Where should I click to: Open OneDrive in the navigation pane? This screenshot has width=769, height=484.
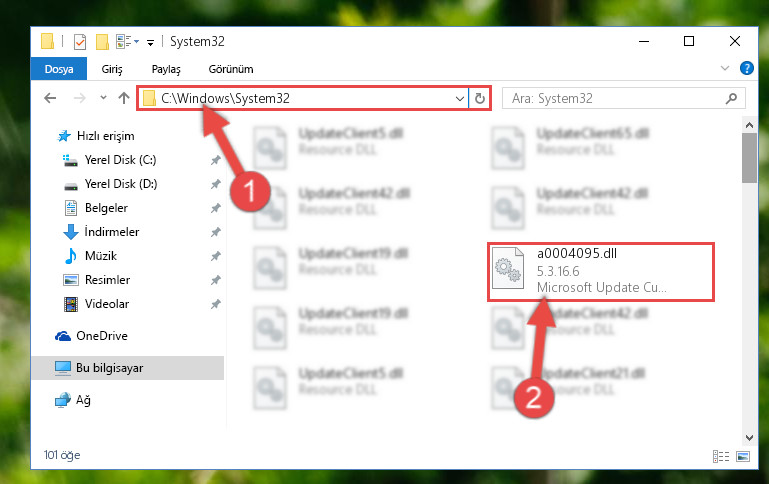102,336
